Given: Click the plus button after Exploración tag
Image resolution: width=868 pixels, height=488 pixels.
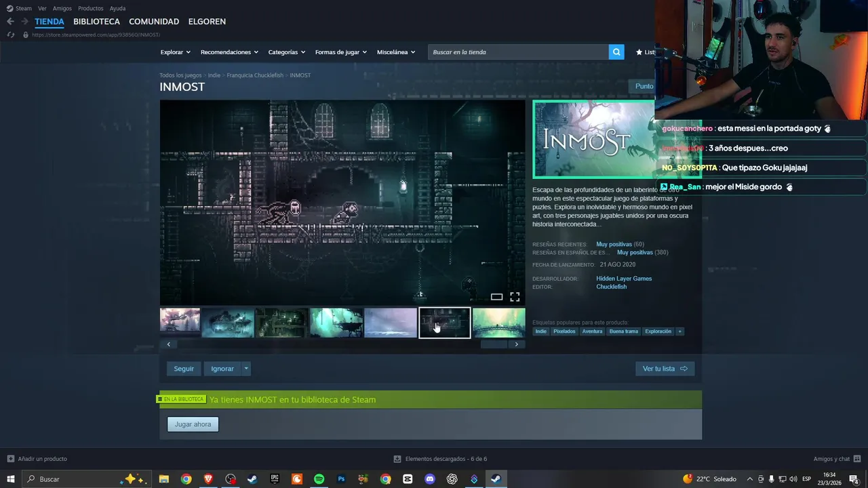Looking at the screenshot, I should point(679,331).
